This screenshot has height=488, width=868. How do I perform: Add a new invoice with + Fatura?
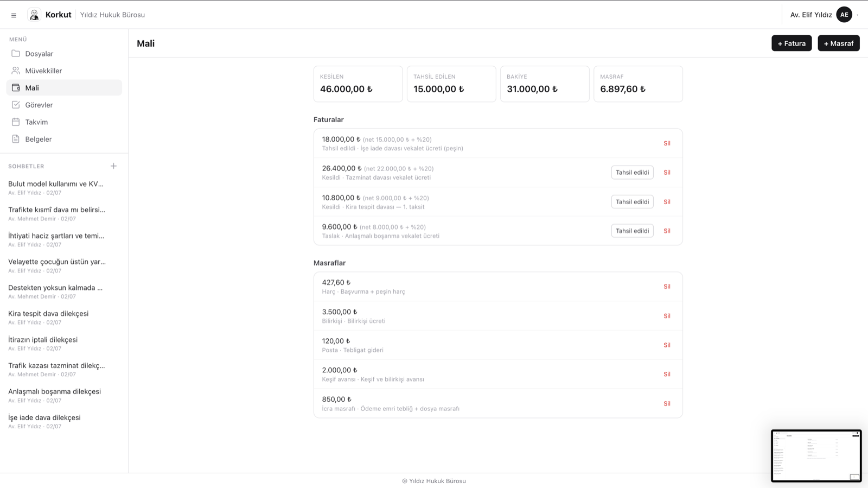click(792, 43)
